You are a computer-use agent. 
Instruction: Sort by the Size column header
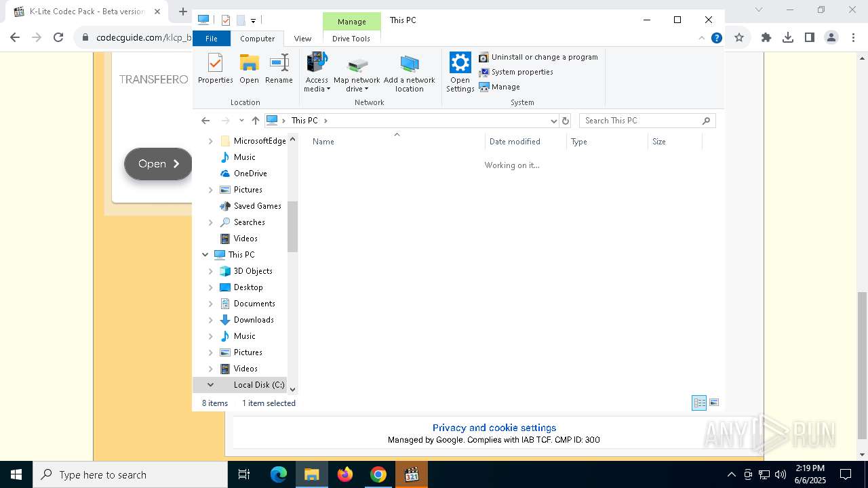(x=675, y=141)
